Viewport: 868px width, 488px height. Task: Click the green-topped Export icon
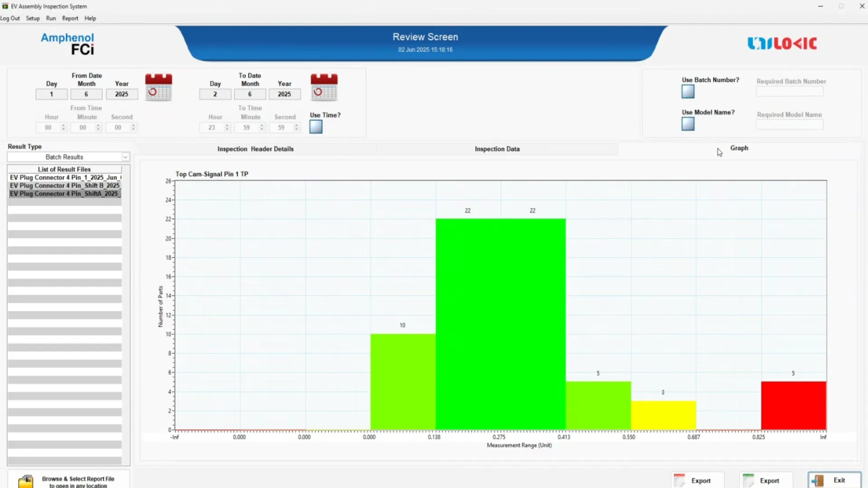(x=748, y=480)
